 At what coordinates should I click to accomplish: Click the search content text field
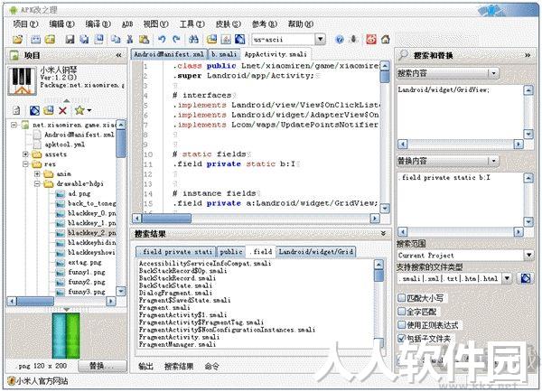(x=461, y=111)
